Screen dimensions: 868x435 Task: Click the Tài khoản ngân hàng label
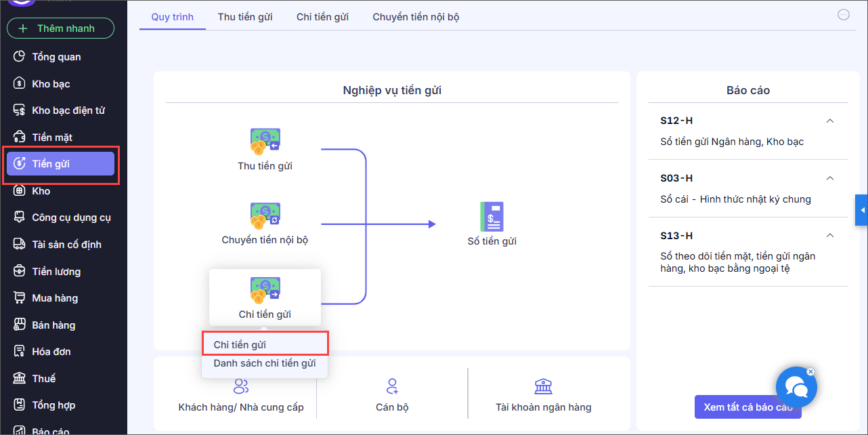tap(543, 407)
